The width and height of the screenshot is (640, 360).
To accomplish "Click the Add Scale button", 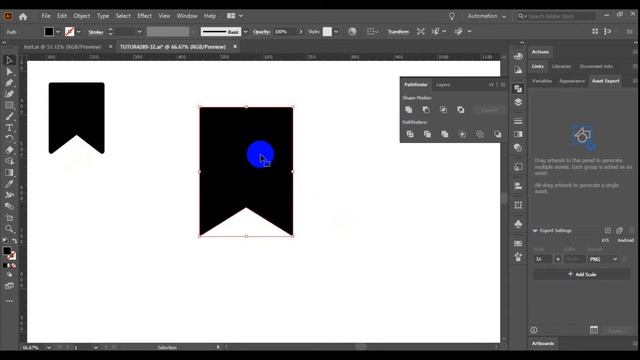I will 582,274.
